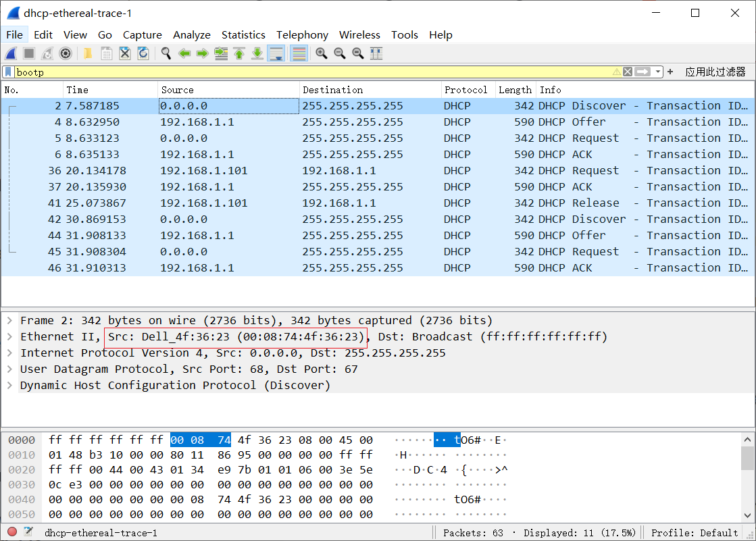
Task: Reload the capture file icon
Action: pyautogui.click(x=143, y=53)
